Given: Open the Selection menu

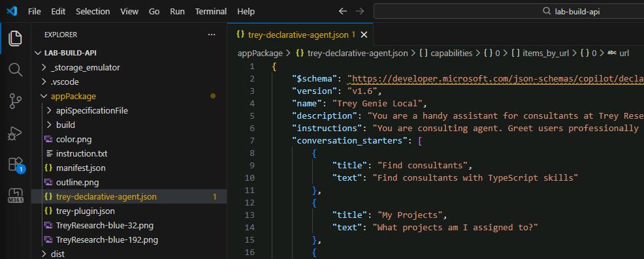Looking at the screenshot, I should click(93, 12).
